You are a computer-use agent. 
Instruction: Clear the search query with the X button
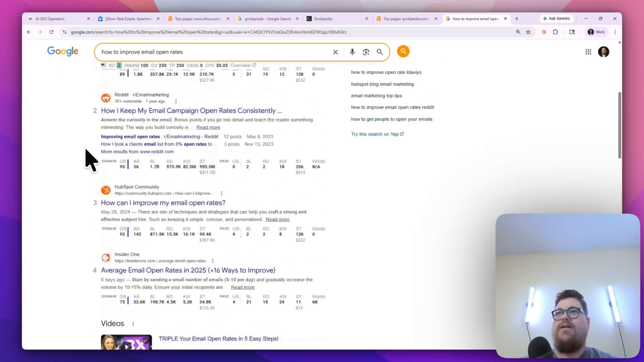coord(335,51)
